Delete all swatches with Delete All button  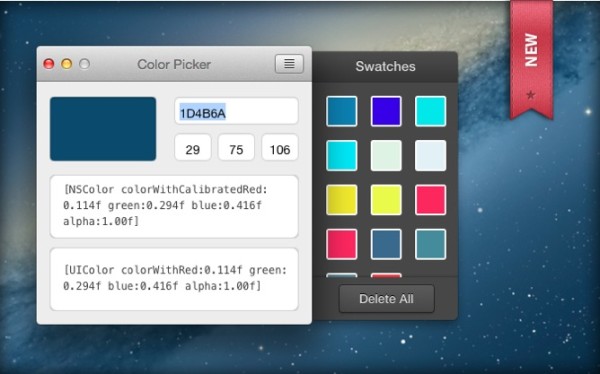386,299
